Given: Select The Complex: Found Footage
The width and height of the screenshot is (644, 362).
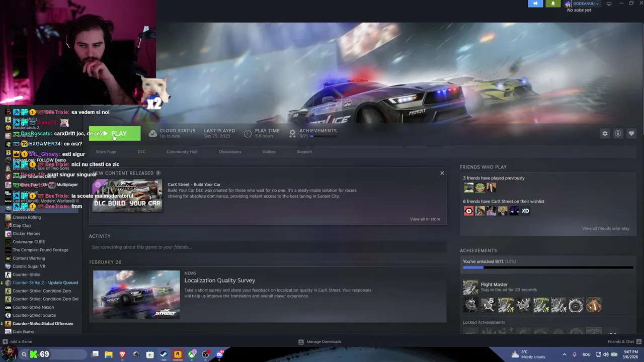Looking at the screenshot, I should 41,250.
